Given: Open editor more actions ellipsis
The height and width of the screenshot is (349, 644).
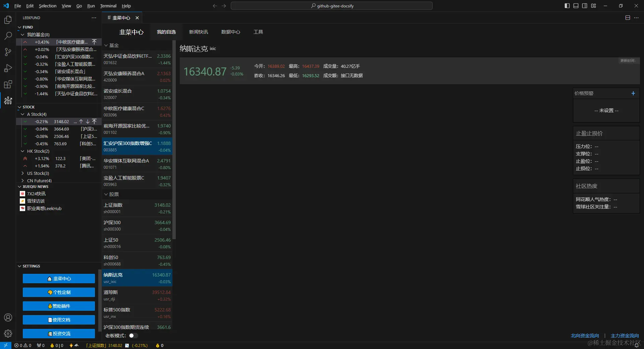Looking at the screenshot, I should point(636,18).
